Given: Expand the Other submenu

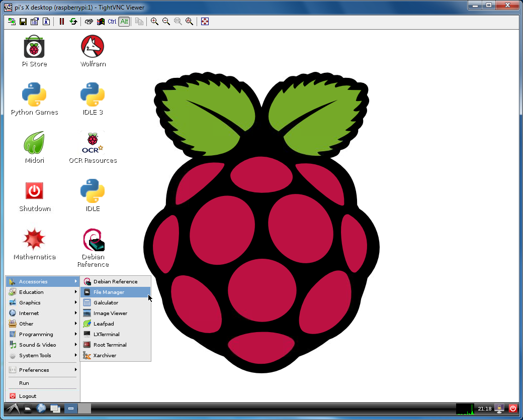Looking at the screenshot, I should (x=43, y=324).
